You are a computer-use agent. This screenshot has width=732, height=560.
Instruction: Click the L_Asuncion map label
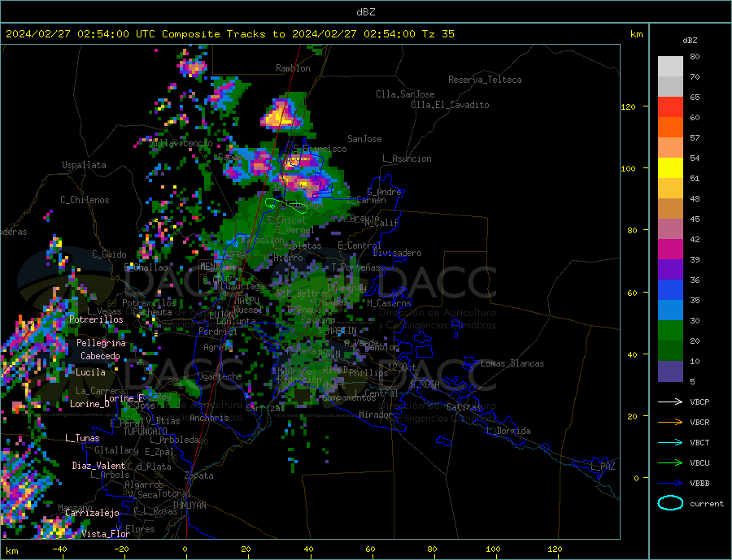pos(407,158)
